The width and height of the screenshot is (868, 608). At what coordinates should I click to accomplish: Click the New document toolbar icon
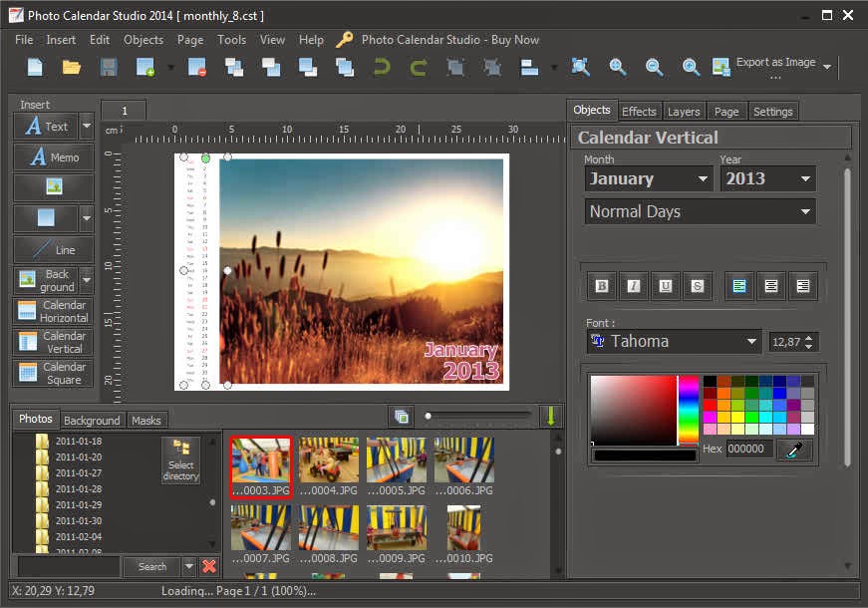(36, 67)
